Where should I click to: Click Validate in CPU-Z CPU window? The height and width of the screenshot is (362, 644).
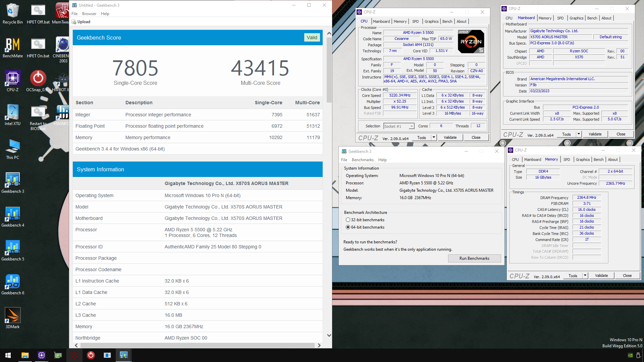click(x=450, y=137)
